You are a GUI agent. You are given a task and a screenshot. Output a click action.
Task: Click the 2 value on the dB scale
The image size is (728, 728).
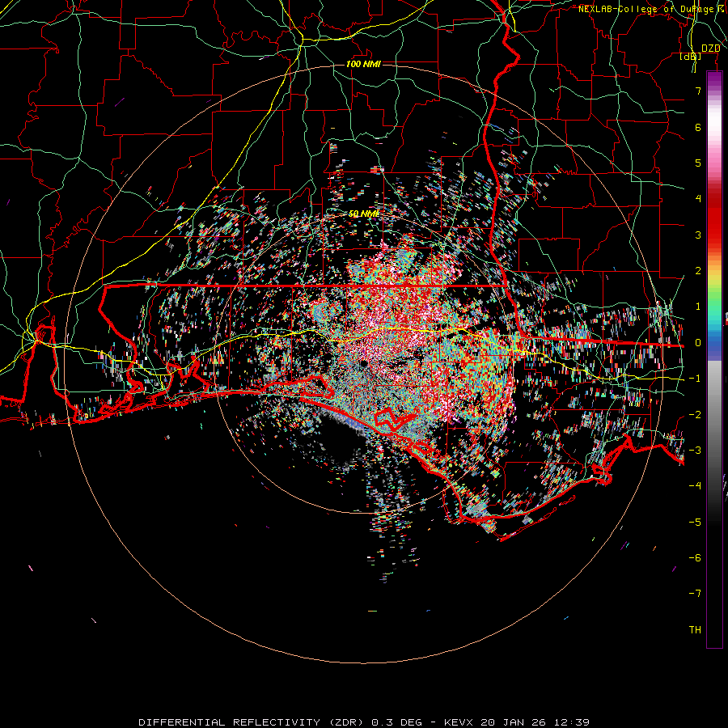click(x=698, y=271)
